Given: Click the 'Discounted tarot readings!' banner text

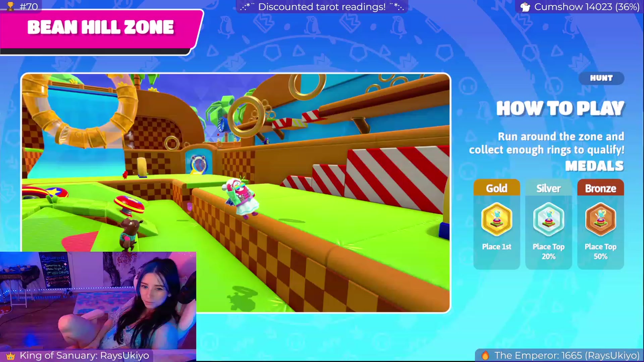Looking at the screenshot, I should pos(322,7).
